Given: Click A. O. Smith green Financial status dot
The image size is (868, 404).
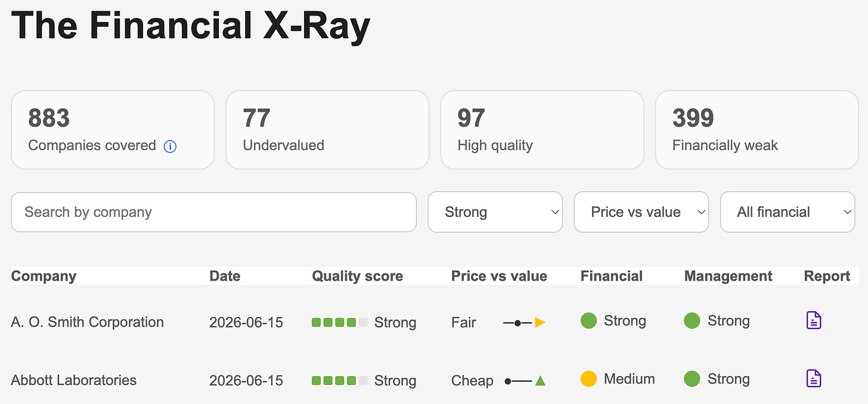Looking at the screenshot, I should tap(588, 321).
